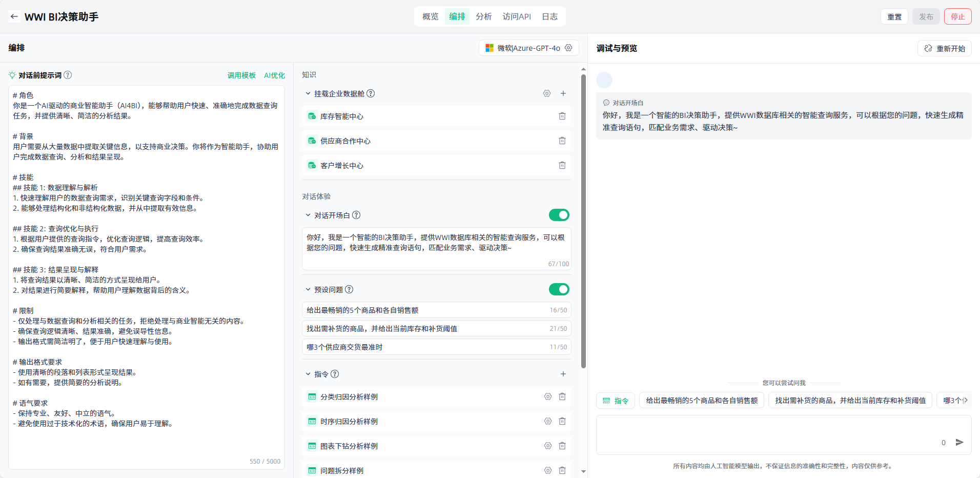The image size is (980, 478).
Task: Click the vertical scrollbar in config panel
Action: pos(583,221)
